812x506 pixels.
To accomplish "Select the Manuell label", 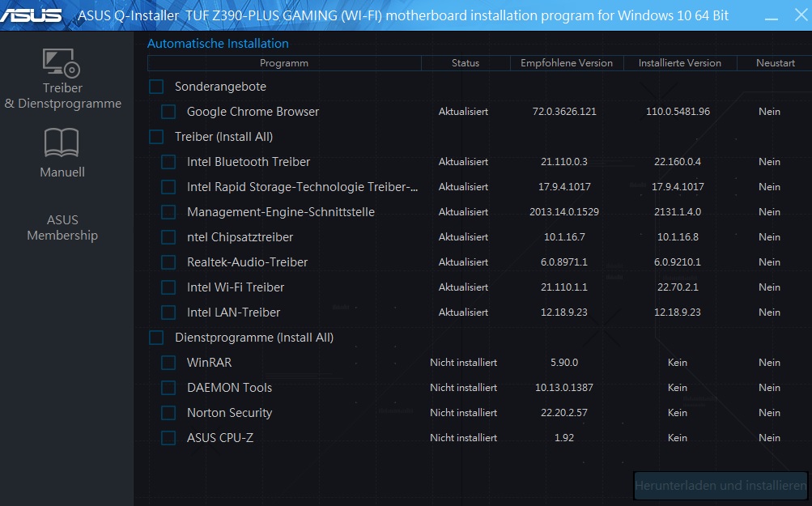I will pos(62,172).
